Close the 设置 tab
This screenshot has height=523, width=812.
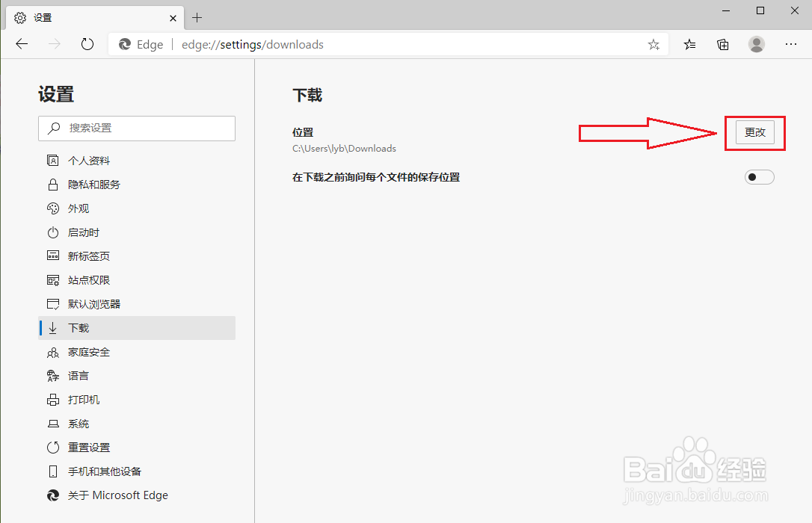[x=173, y=18]
